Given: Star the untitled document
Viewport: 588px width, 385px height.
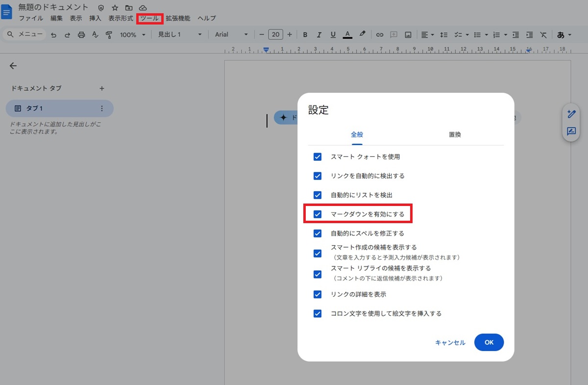Looking at the screenshot, I should pyautogui.click(x=115, y=8).
